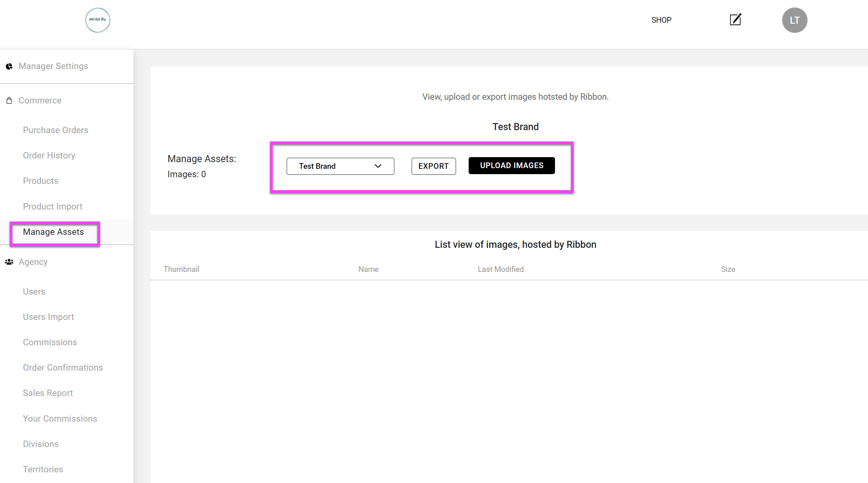Expand the Test Brand dropdown chevron
The width and height of the screenshot is (868, 483).
[x=378, y=166]
